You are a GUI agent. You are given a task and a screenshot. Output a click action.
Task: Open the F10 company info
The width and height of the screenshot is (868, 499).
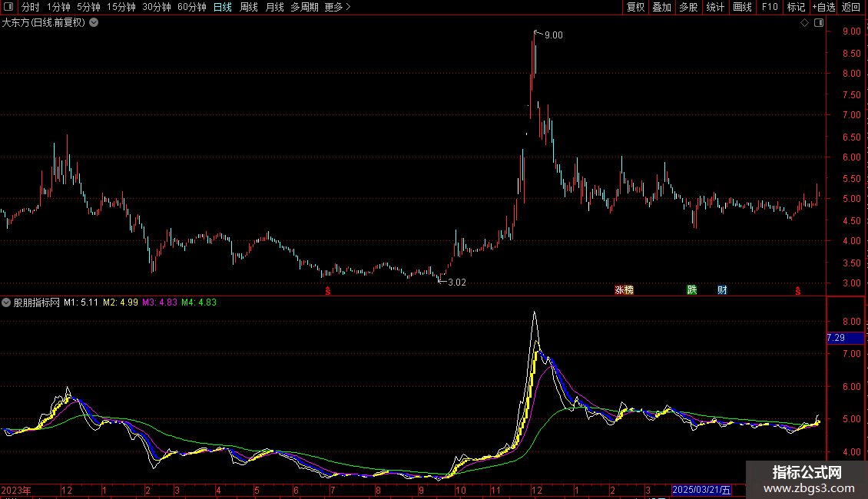[x=770, y=7]
